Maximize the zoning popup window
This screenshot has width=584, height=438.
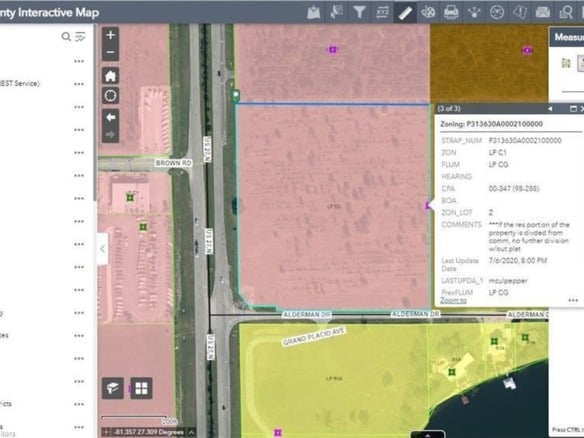pyautogui.click(x=573, y=109)
